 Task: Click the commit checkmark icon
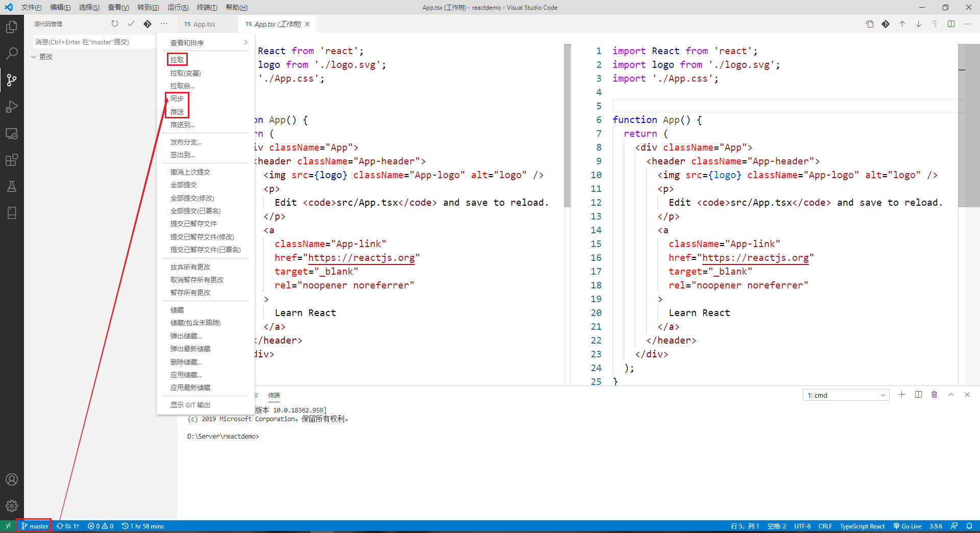pos(131,24)
